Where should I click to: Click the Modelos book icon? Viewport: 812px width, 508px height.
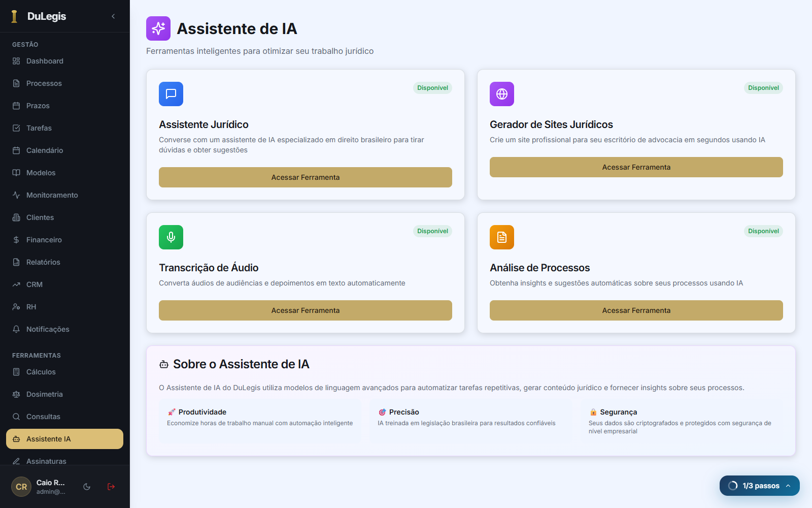click(x=16, y=173)
